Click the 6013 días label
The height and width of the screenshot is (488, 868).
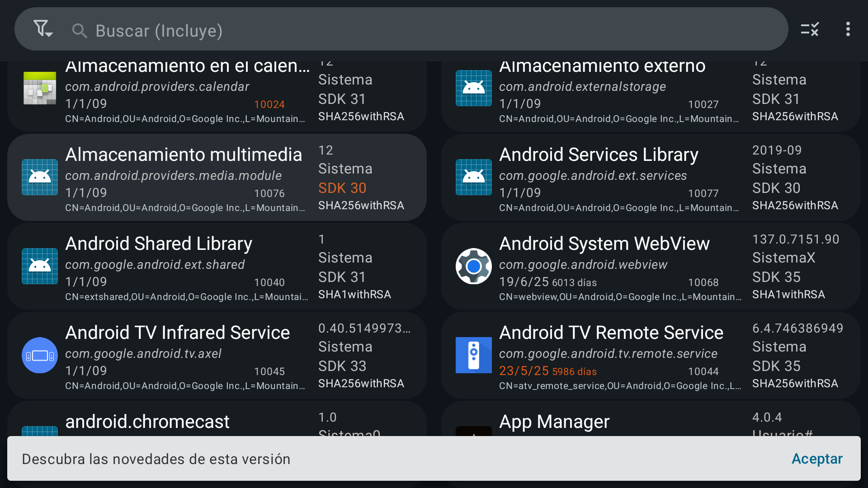(574, 282)
